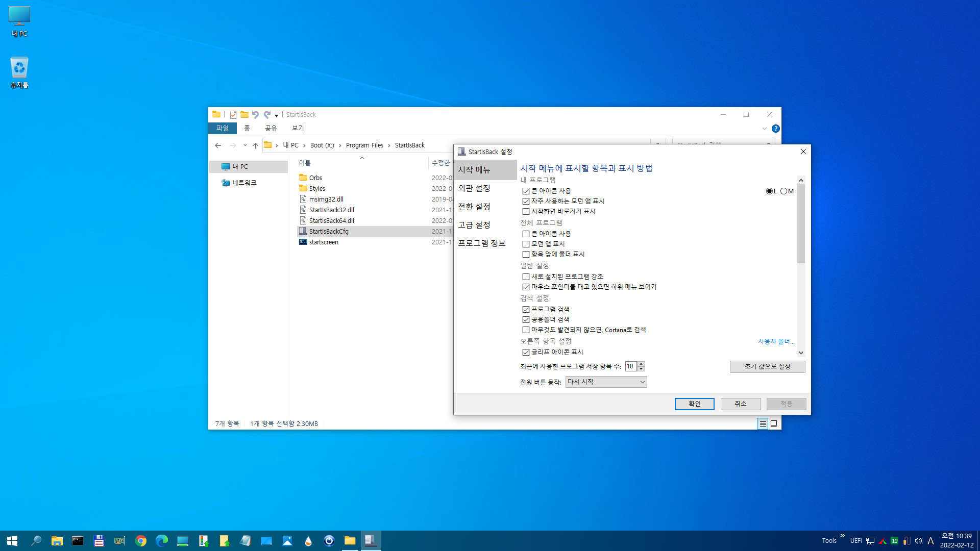The height and width of the screenshot is (551, 980).
Task: Open the Command Prompt taskbar icon
Action: click(x=78, y=541)
